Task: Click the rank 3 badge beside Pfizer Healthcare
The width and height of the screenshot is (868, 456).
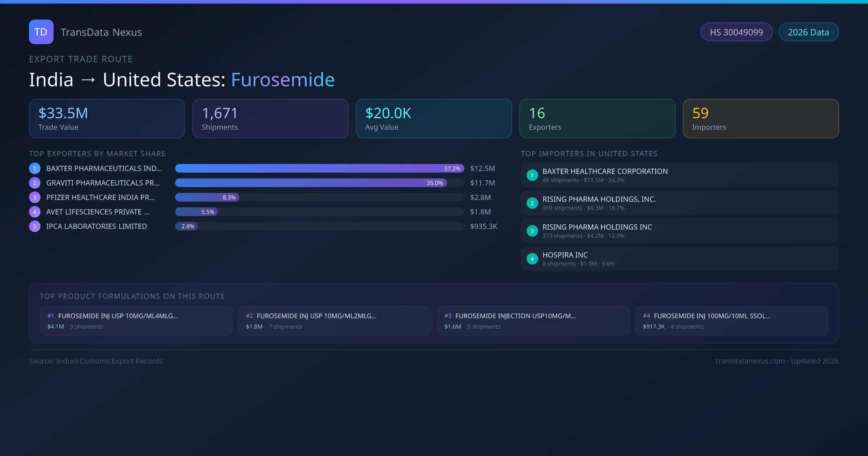Action: [35, 197]
